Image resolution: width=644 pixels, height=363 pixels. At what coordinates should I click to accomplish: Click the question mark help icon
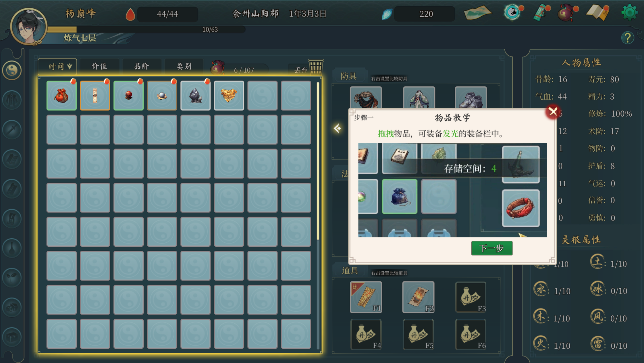point(627,38)
